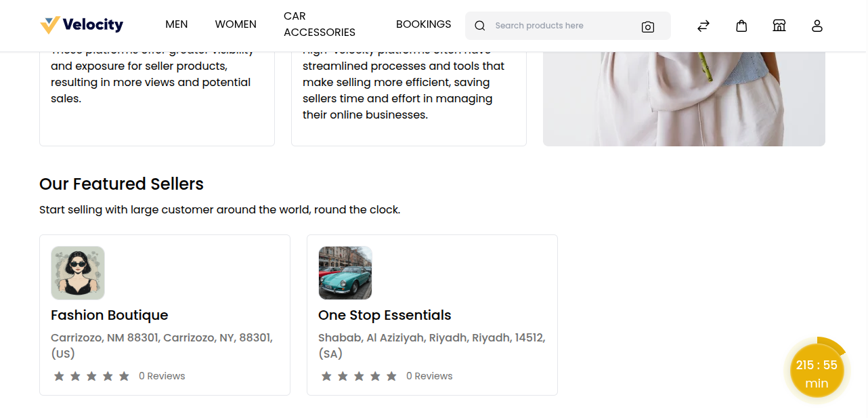Open the user account profile icon

tap(817, 26)
